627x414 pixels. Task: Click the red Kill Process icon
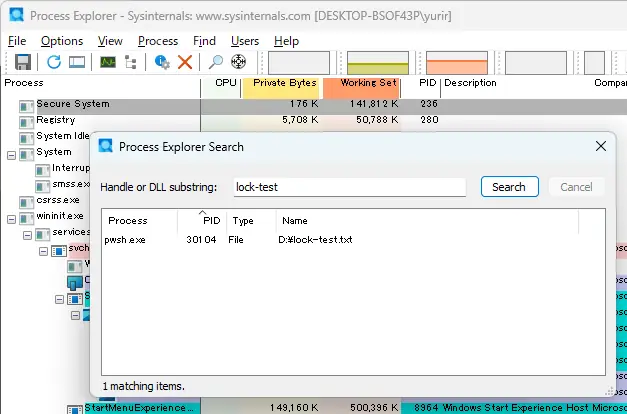tap(185, 62)
